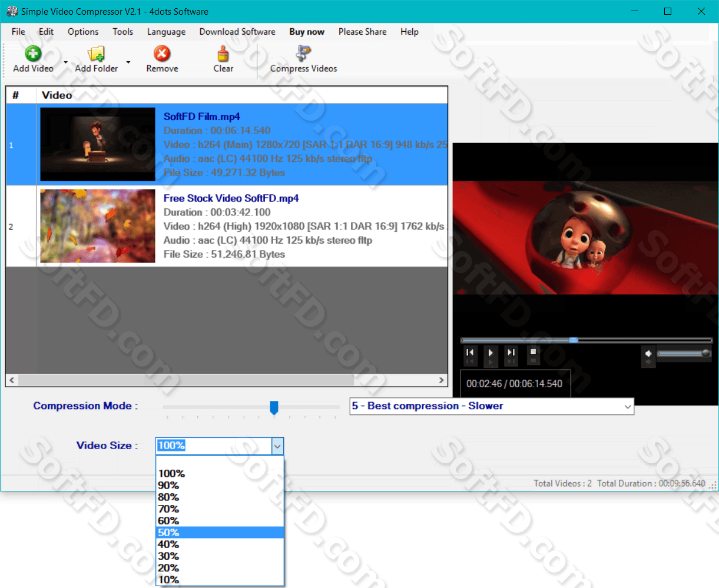Click the stop button in preview
This screenshot has height=588, width=719.
[x=533, y=354]
